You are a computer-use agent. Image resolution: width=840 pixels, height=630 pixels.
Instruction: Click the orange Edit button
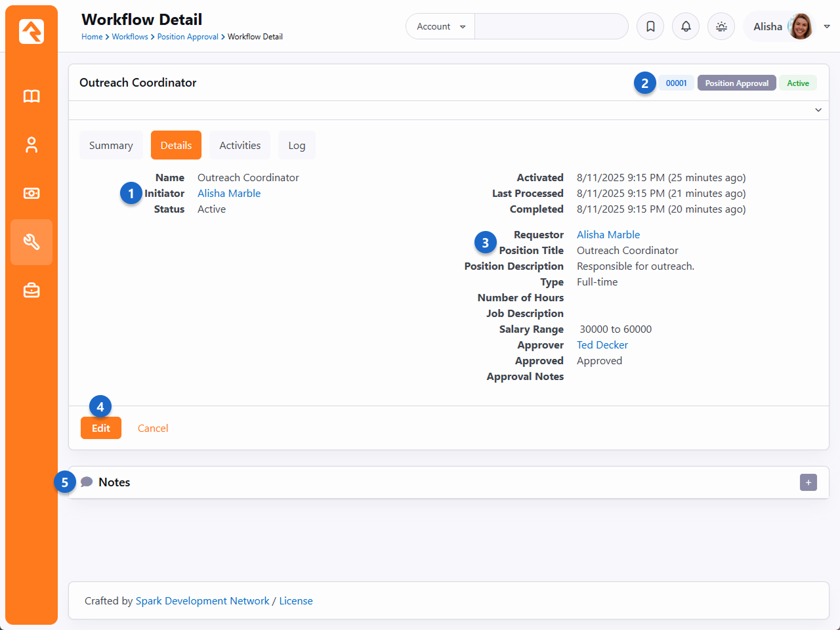pos(101,428)
